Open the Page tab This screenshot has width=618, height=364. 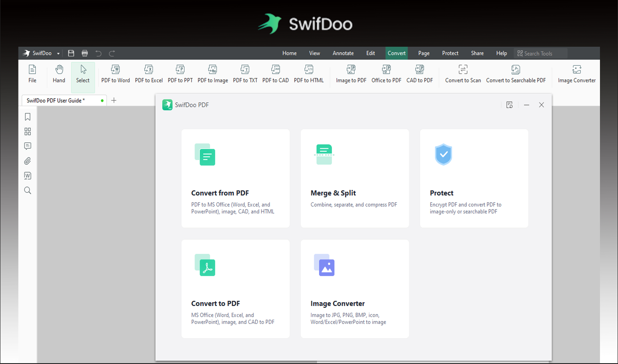click(x=424, y=53)
